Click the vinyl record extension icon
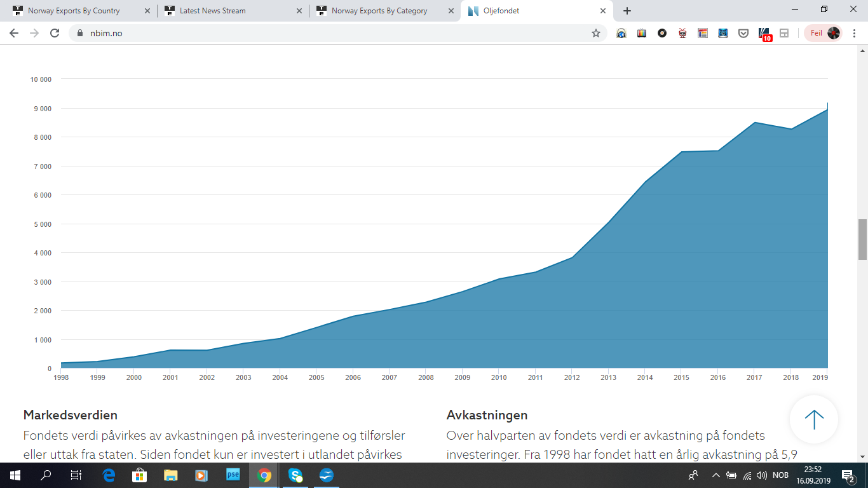The width and height of the screenshot is (868, 488). click(x=662, y=33)
